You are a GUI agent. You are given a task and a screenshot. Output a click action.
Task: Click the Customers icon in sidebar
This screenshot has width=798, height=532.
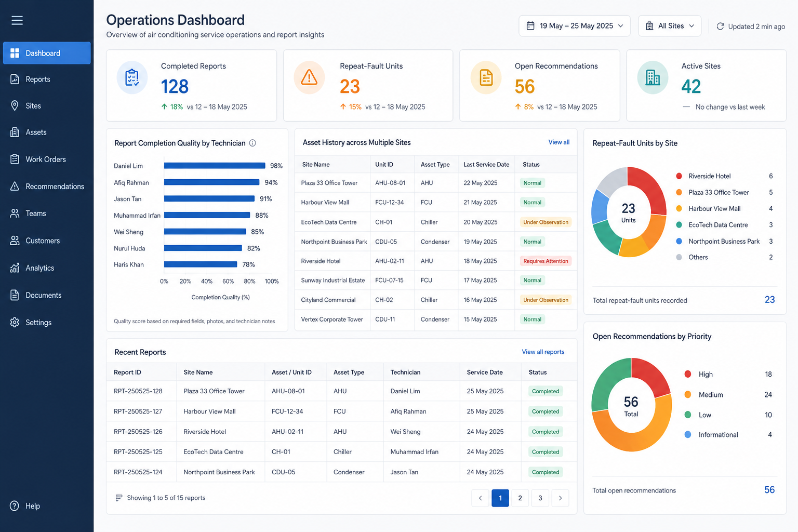pyautogui.click(x=15, y=241)
